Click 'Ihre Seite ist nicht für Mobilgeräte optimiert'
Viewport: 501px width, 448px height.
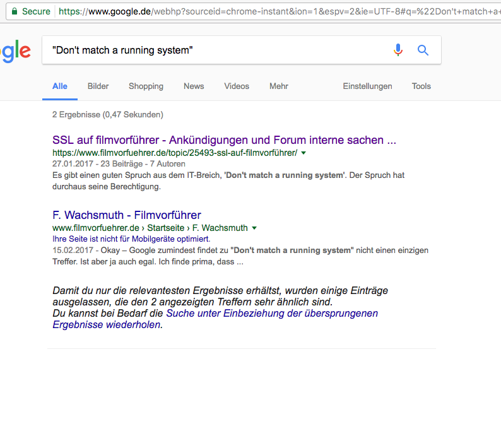[x=131, y=239]
